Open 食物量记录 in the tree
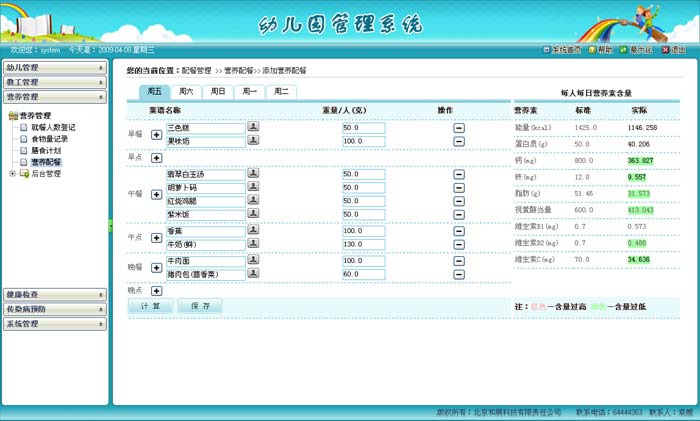700x421 pixels. tap(49, 139)
